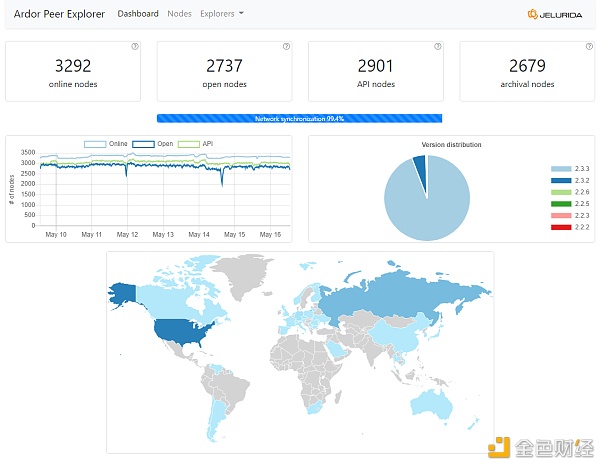Toggle version 2.2.3 legend swatch
This screenshot has width=600, height=464.
(x=561, y=215)
